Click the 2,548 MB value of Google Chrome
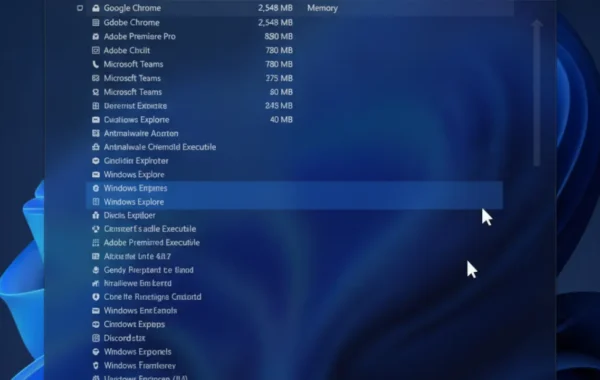Image resolution: width=600 pixels, height=380 pixels. click(x=275, y=8)
